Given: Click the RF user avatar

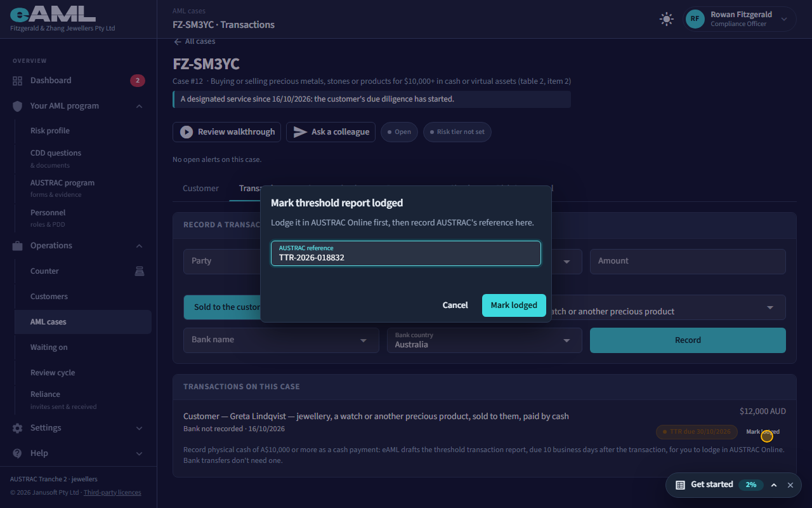Looking at the screenshot, I should 695,19.
